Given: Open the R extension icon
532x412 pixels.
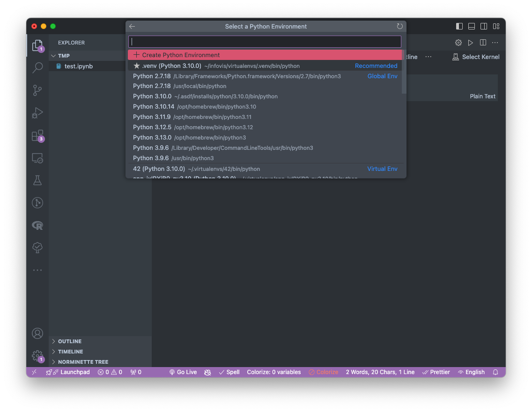Looking at the screenshot, I should pos(37,226).
